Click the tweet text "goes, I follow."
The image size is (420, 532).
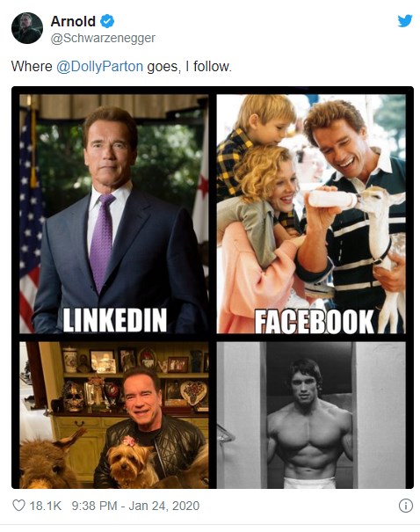point(189,66)
